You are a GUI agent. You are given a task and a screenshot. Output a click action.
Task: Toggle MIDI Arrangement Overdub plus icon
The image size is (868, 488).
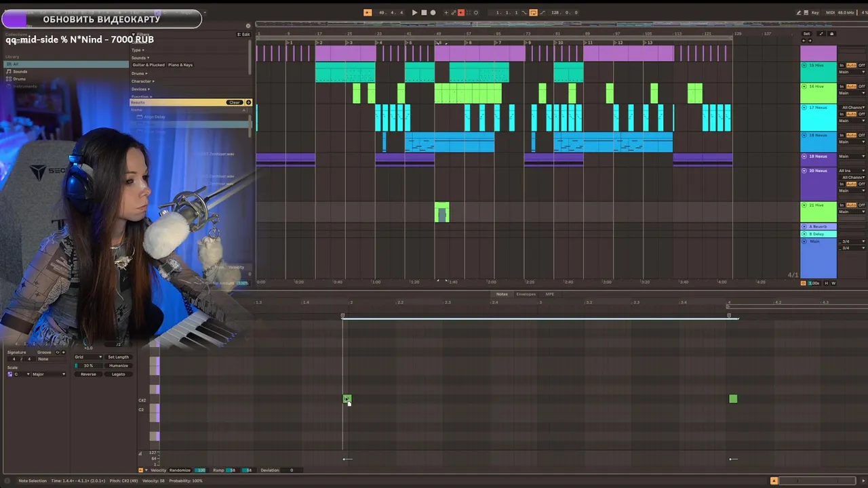pyautogui.click(x=446, y=13)
